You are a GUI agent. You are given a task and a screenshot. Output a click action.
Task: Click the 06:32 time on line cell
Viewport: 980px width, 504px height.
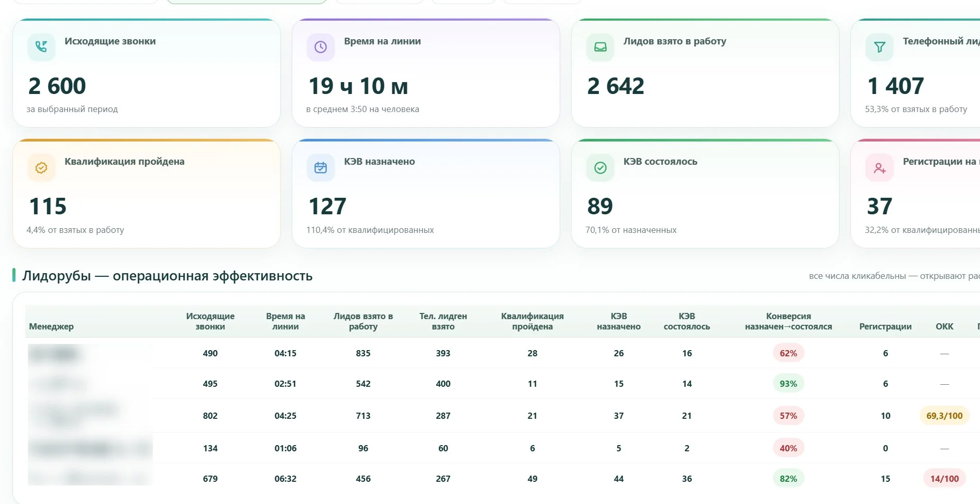coord(286,479)
